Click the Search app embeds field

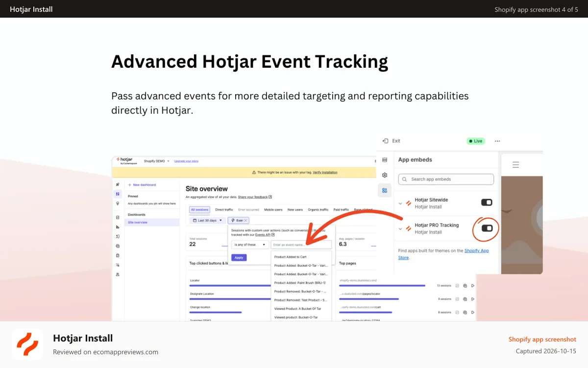point(446,179)
